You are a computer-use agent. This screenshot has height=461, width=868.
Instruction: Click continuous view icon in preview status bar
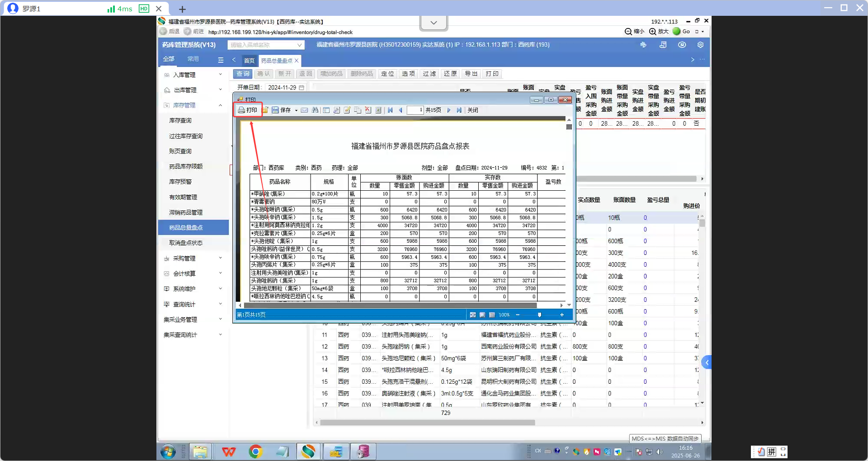pos(492,315)
